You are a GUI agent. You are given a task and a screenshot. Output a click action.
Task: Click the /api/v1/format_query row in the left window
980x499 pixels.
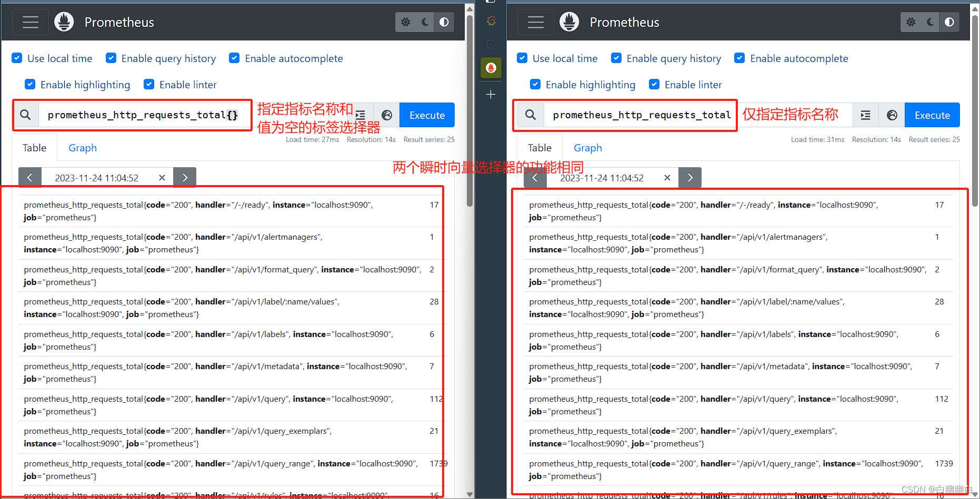point(233,276)
